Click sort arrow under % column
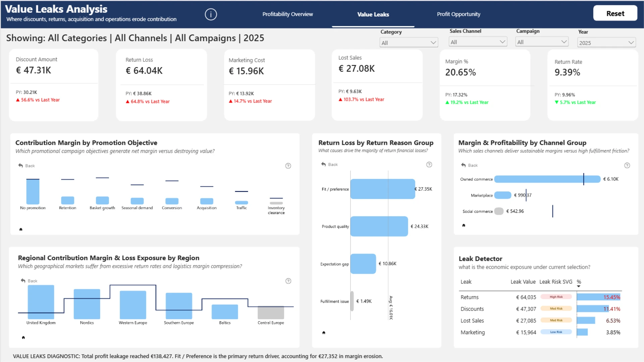This screenshot has width=644, height=362. pyautogui.click(x=579, y=286)
